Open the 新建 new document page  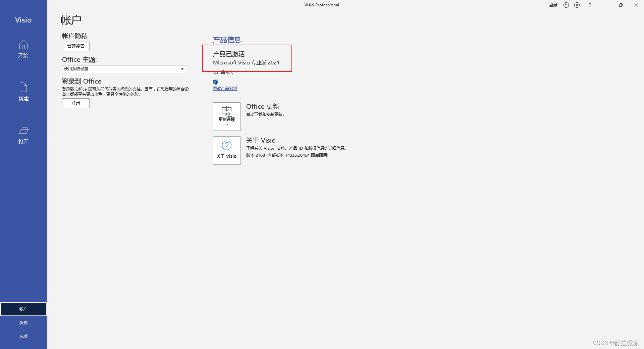pos(23,92)
